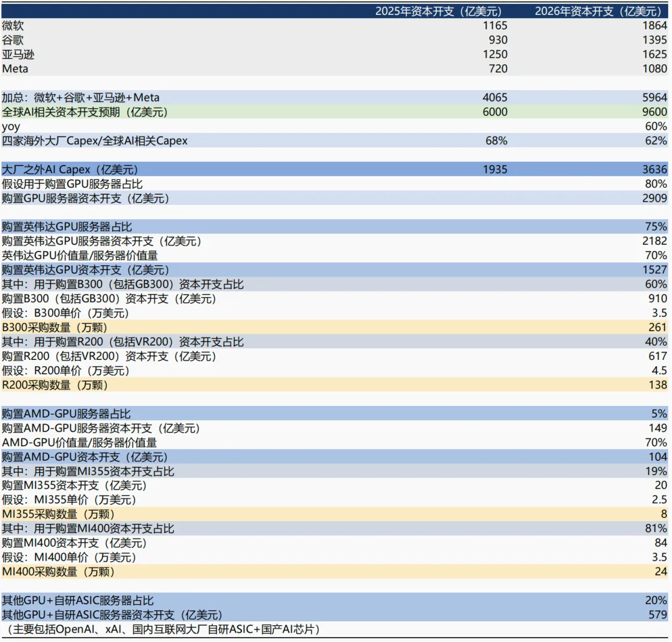Select 假设用于购置GPU服务器占比 label
The height and width of the screenshot is (642, 672).
pos(72,184)
